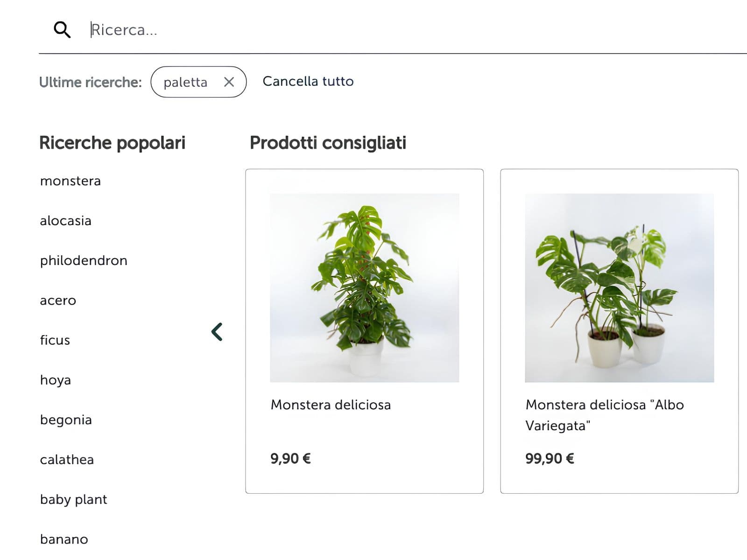This screenshot has height=560, width=747.
Task: Pick "philodendron" in popular searches
Action: pos(84,260)
